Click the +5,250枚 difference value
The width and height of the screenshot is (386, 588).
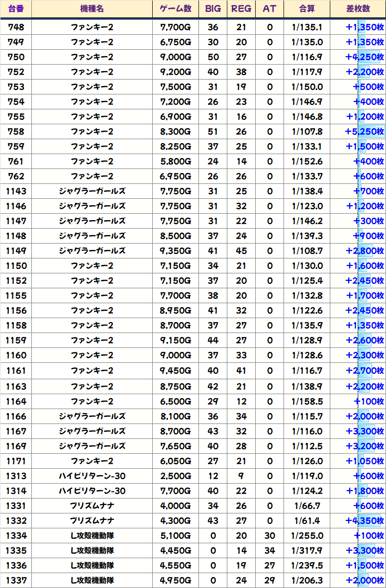click(x=365, y=132)
